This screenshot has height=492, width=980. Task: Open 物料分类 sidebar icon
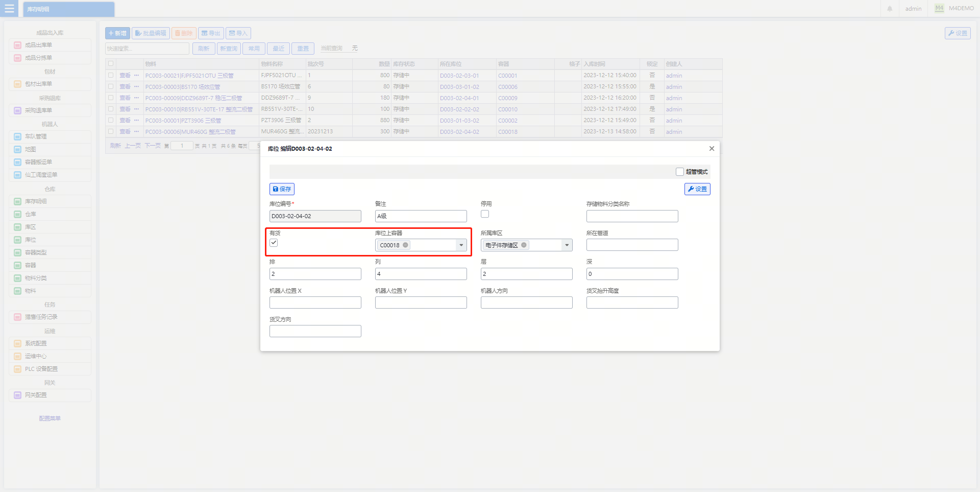18,278
